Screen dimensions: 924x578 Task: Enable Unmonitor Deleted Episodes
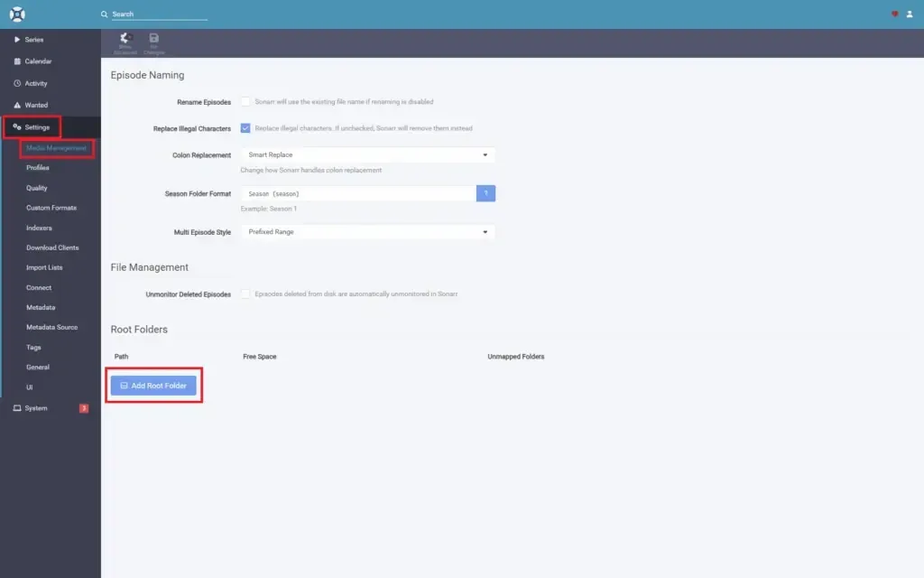click(245, 294)
